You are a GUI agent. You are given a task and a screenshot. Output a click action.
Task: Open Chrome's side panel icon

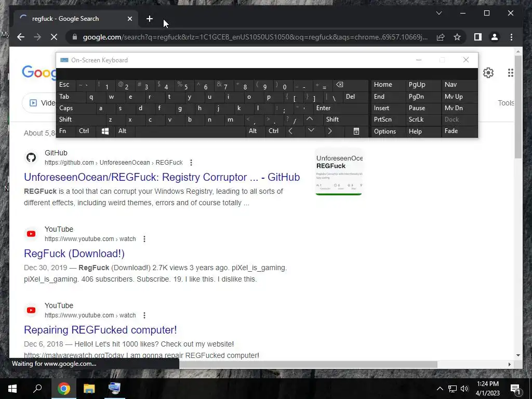coord(478,37)
